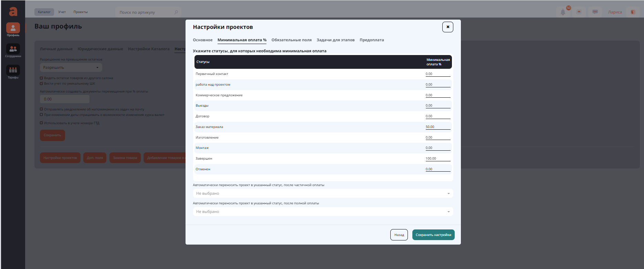This screenshot has width=644, height=269.
Task: Open the chat messages icon
Action: [x=595, y=12]
